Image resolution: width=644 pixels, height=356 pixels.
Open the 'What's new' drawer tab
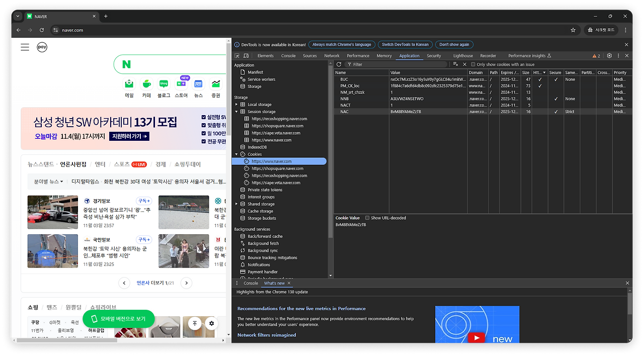click(274, 283)
